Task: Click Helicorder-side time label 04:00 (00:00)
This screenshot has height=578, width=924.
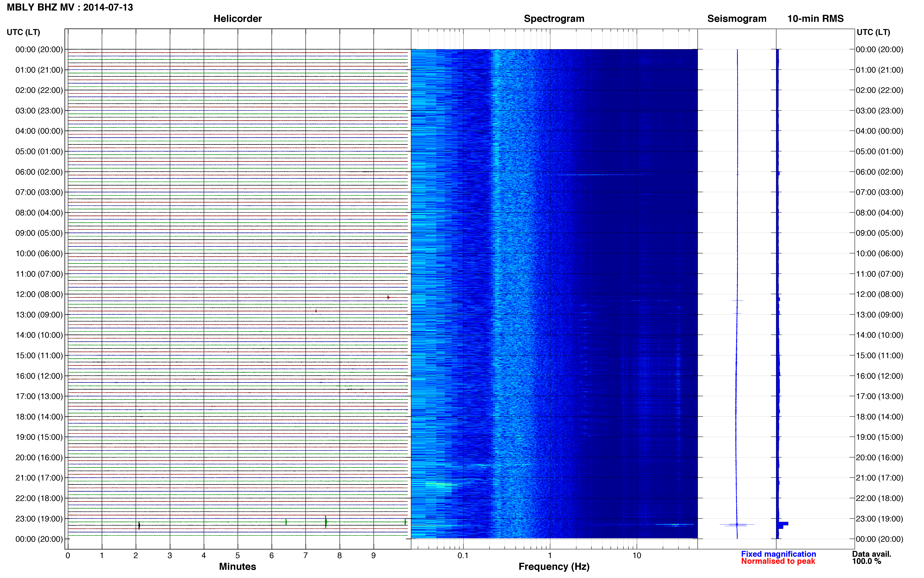Action: 39,131
